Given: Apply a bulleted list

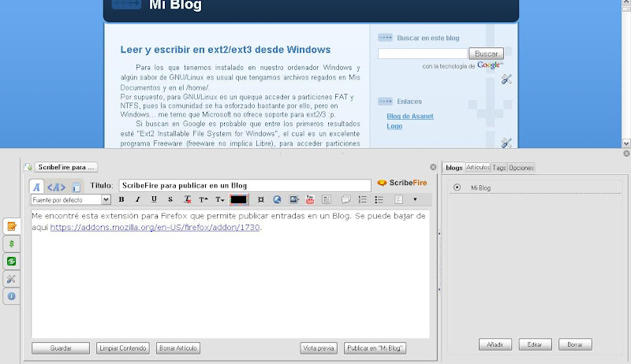Looking at the screenshot, I should (379, 199).
